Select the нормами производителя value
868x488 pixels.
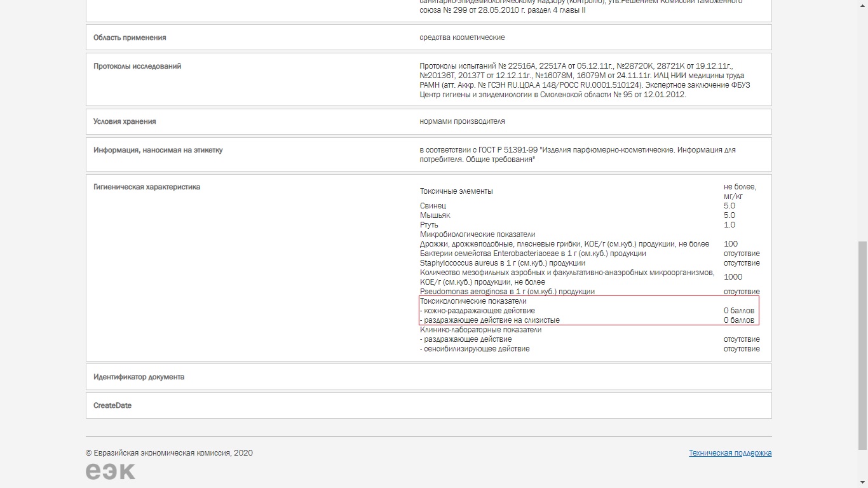pos(462,121)
